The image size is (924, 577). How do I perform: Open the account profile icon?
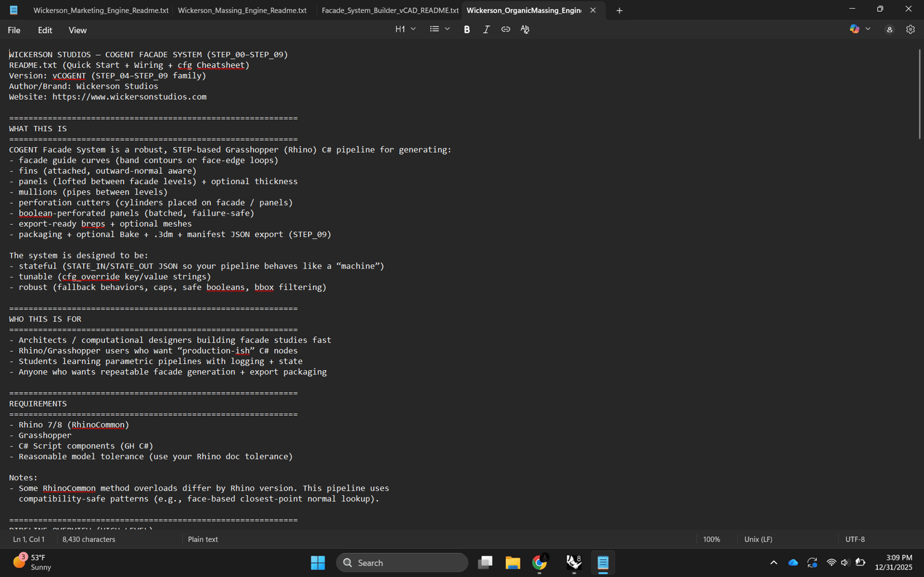click(890, 30)
